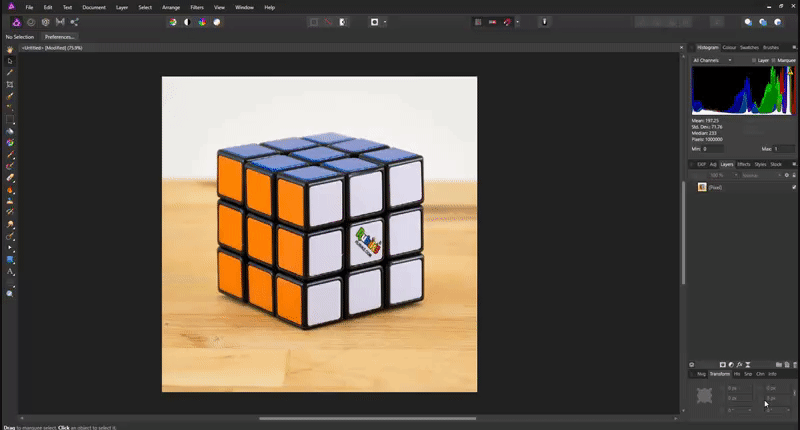Viewport: 800px width, 430px height.
Task: Apply Auto Colours from the toolbar
Action: pos(203,22)
